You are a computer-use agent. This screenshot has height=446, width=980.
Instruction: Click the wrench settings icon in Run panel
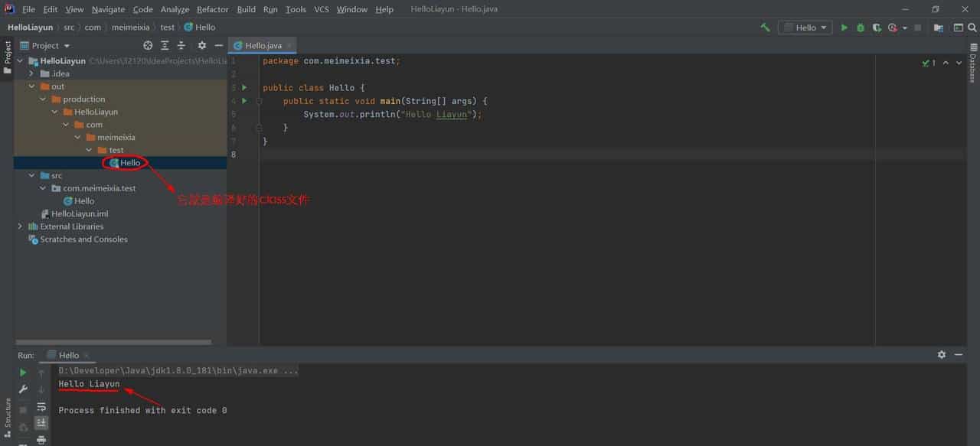tap(23, 389)
